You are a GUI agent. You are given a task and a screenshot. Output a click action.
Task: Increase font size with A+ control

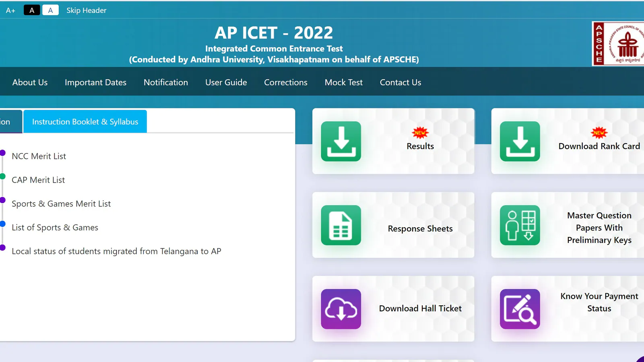[10, 10]
